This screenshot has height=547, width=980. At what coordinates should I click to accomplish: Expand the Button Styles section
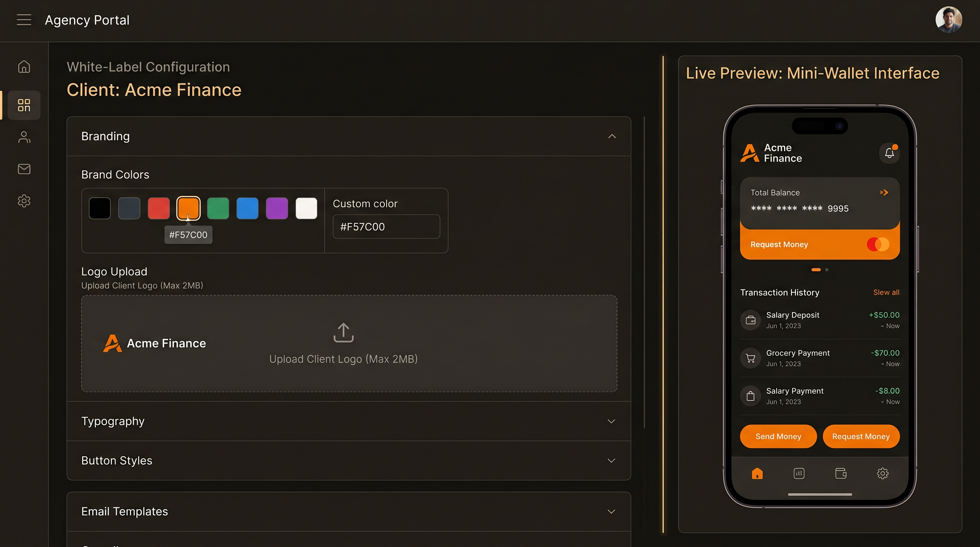click(x=611, y=460)
